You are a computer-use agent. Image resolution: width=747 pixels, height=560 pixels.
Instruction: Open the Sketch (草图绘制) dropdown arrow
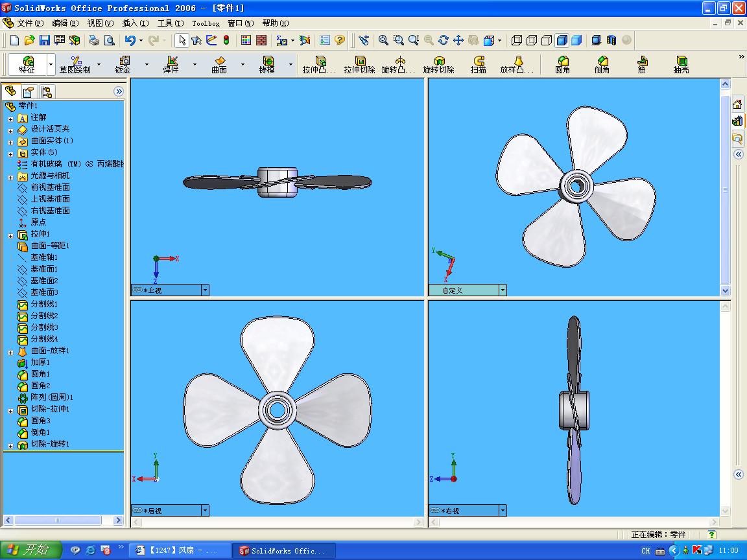coord(99,64)
